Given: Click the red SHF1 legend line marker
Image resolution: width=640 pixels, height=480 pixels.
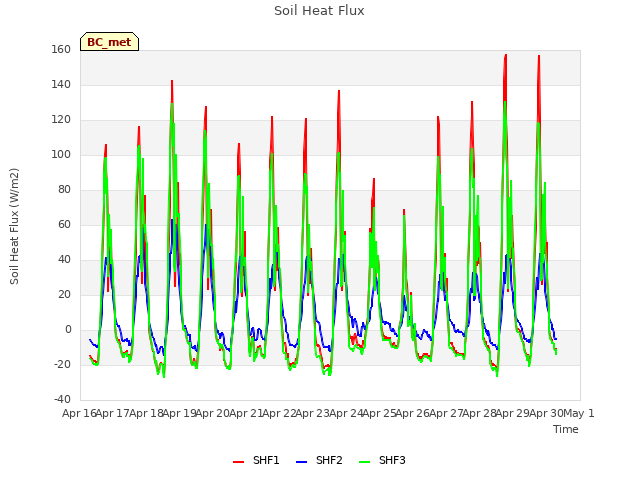Looking at the screenshot, I should [x=238, y=462].
